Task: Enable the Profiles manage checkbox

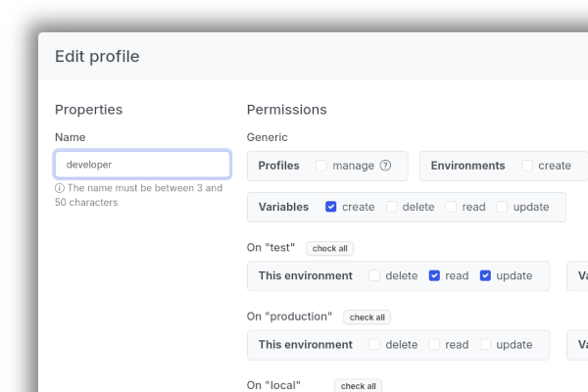Action: tap(321, 166)
